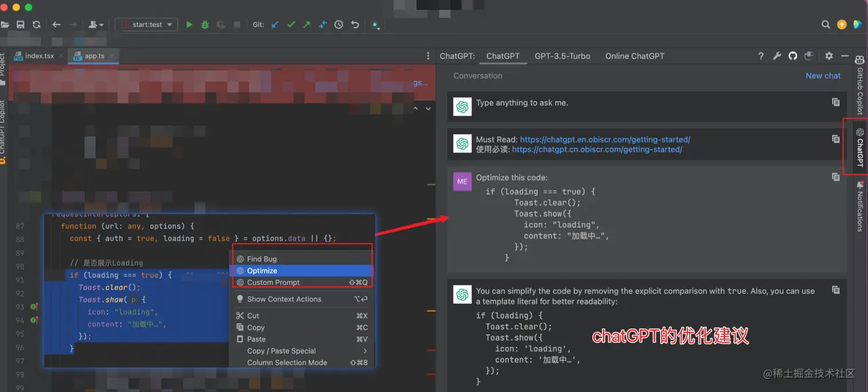
Task: Open ChatGPT plugin wrench settings icon
Action: [777, 56]
